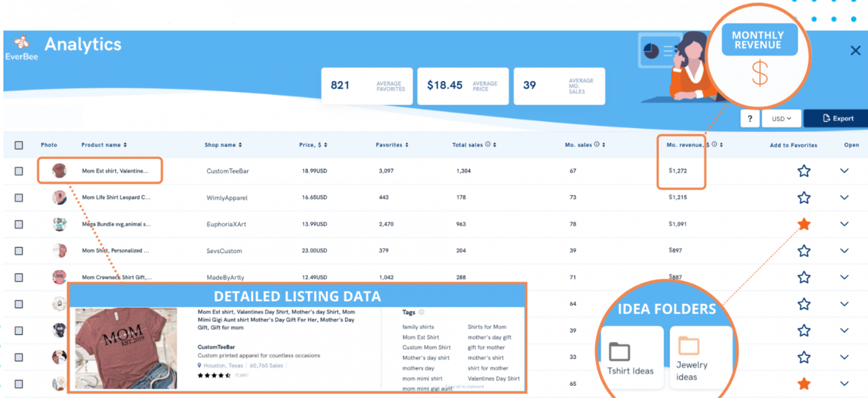Image resolution: width=868 pixels, height=398 pixels.
Task: Unfavorite the Mega Bundle svg orange star
Action: pos(804,224)
